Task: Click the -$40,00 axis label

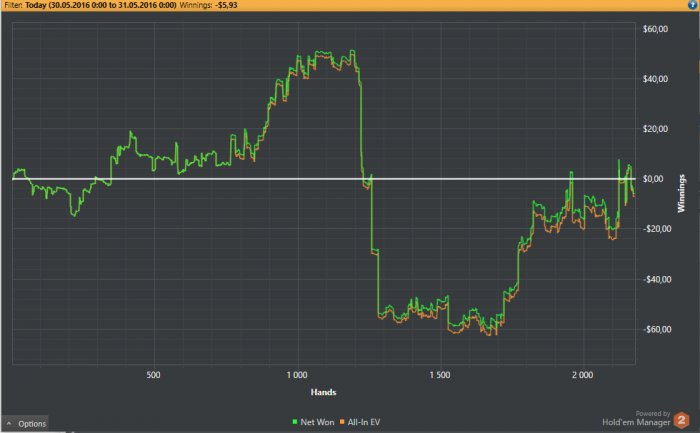Action: tap(657, 279)
